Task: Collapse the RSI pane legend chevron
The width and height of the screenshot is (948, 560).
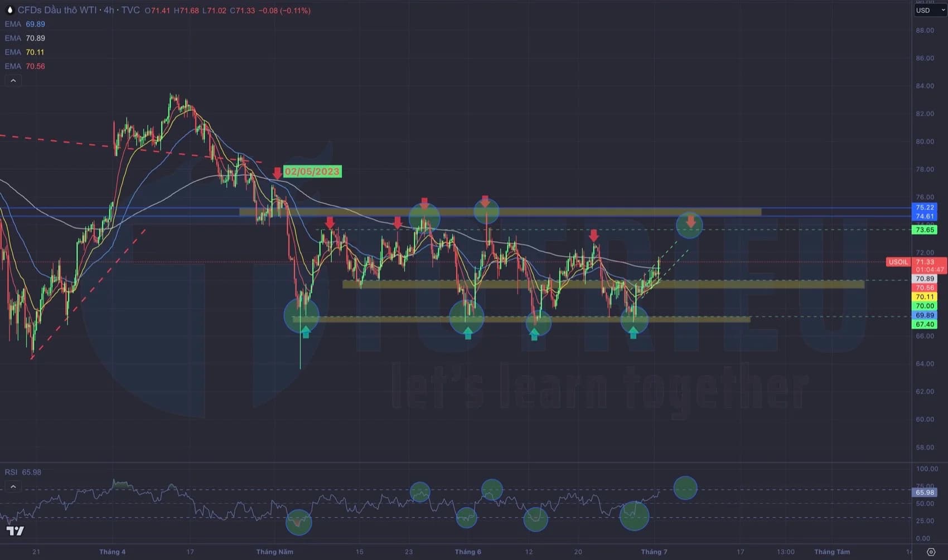Action: point(13,486)
